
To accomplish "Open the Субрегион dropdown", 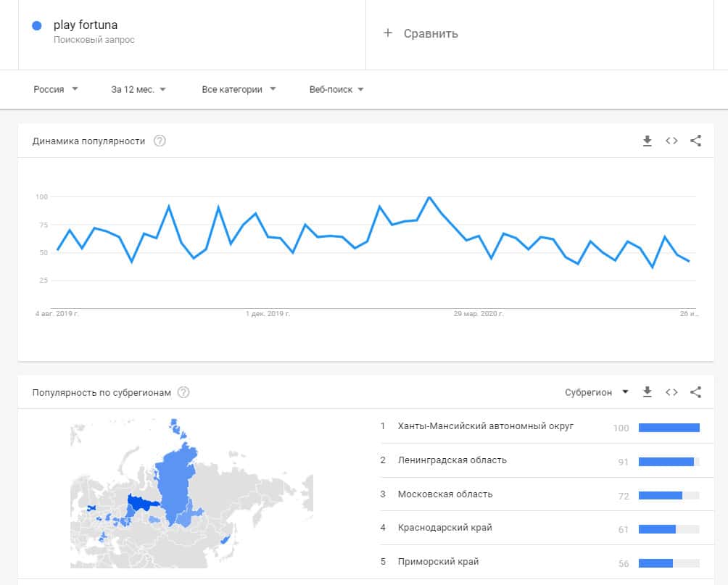I will [597, 392].
